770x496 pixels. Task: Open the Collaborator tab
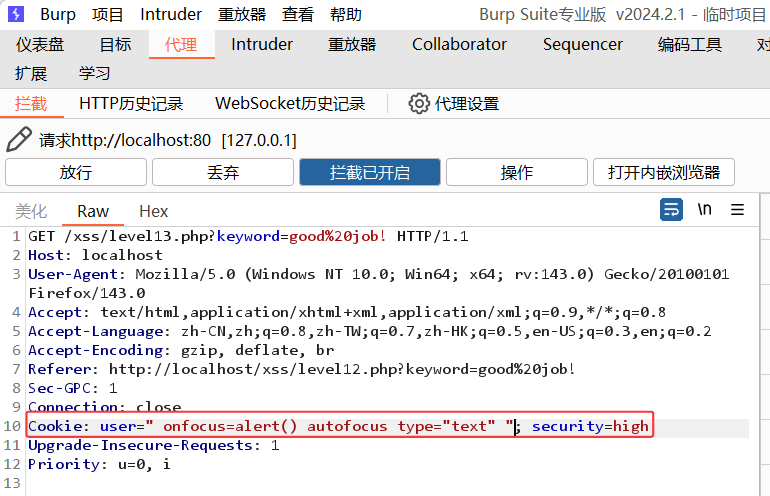pos(459,44)
